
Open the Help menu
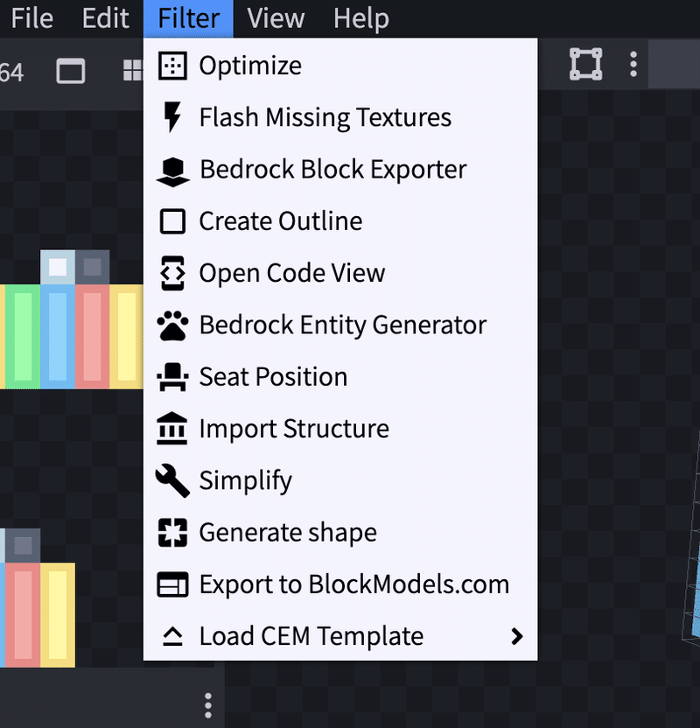tap(361, 18)
